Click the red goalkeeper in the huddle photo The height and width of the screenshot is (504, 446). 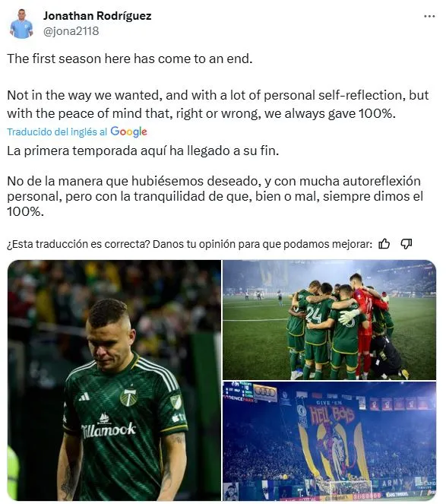(x=366, y=325)
